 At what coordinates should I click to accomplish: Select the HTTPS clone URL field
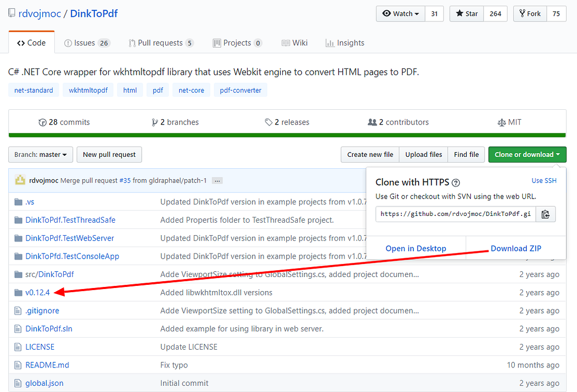click(x=455, y=214)
